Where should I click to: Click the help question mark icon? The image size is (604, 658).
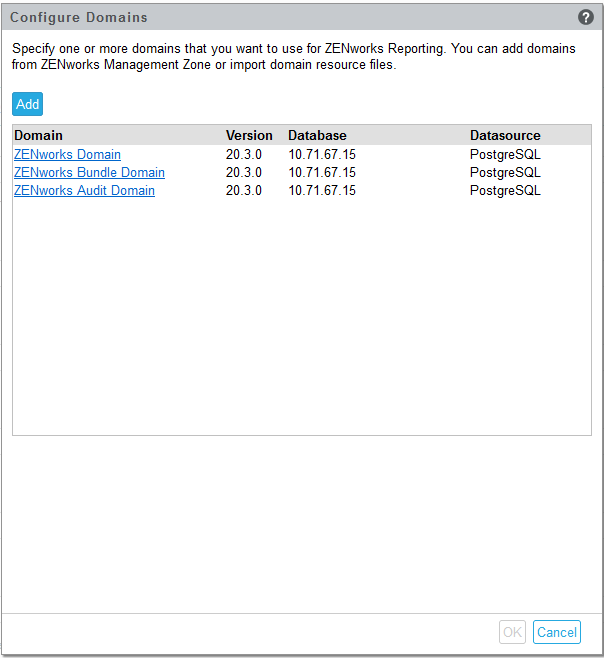point(586,17)
